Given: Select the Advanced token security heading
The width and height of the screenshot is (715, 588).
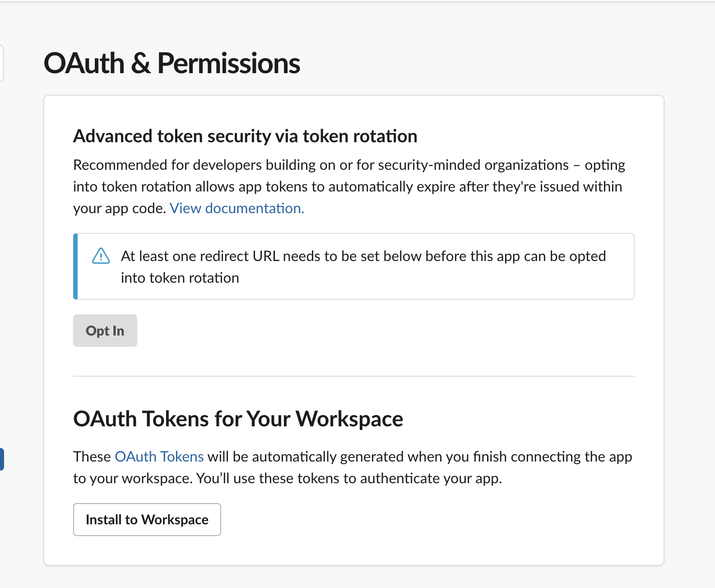Looking at the screenshot, I should [245, 136].
